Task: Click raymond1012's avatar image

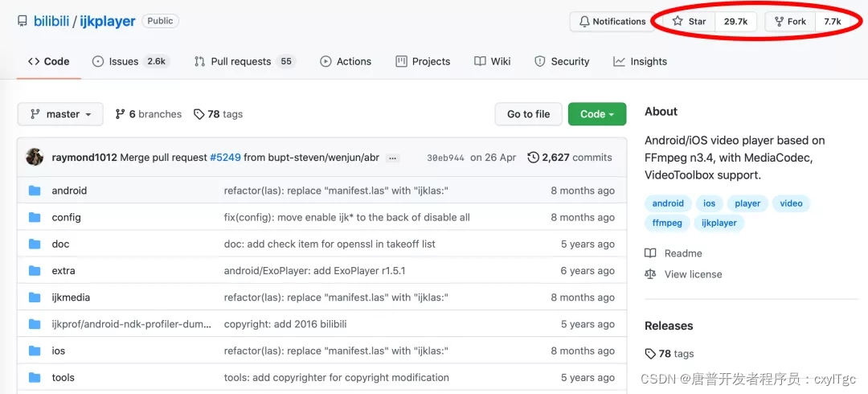Action: coord(35,157)
